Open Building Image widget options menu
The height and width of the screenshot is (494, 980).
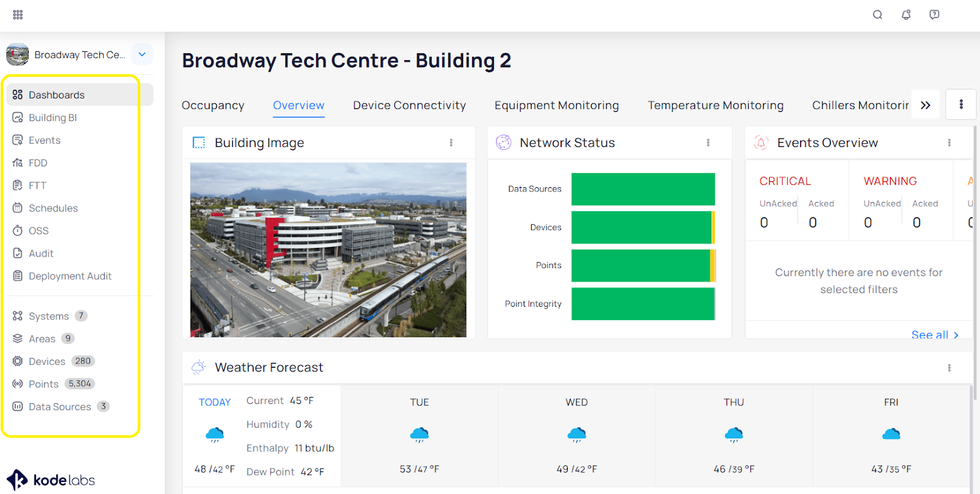(x=451, y=143)
